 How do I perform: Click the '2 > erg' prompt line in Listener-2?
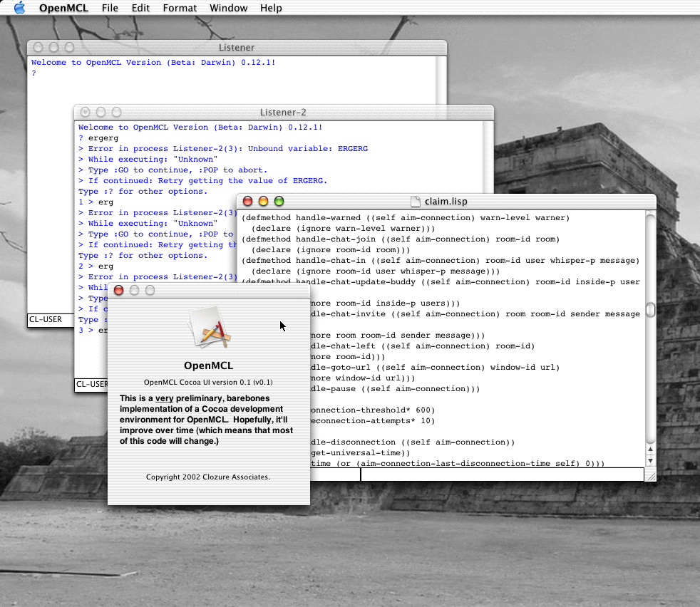point(96,266)
